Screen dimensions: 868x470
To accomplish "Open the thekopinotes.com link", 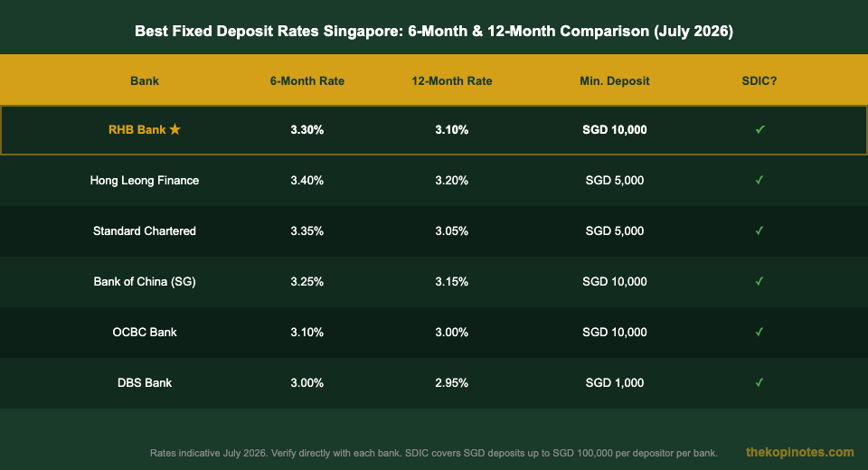I will click(800, 452).
